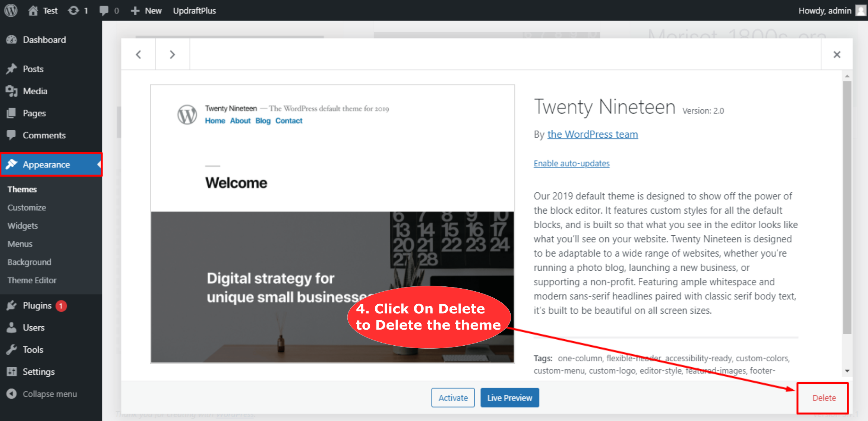Show the previous theme with left chevron
Image resolution: width=868 pixels, height=421 pixels.
pyautogui.click(x=138, y=54)
